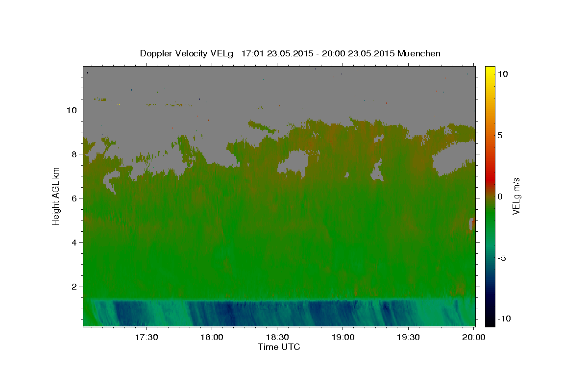This screenshot has width=588, height=392.
Task: Click the 'Time UTC' axis label
Action: tap(279, 347)
